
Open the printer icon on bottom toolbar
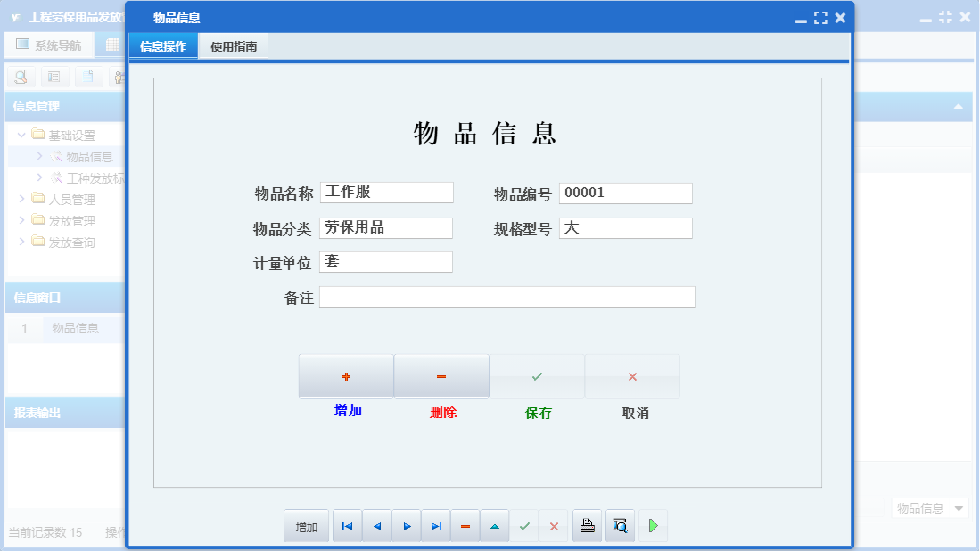pos(587,526)
